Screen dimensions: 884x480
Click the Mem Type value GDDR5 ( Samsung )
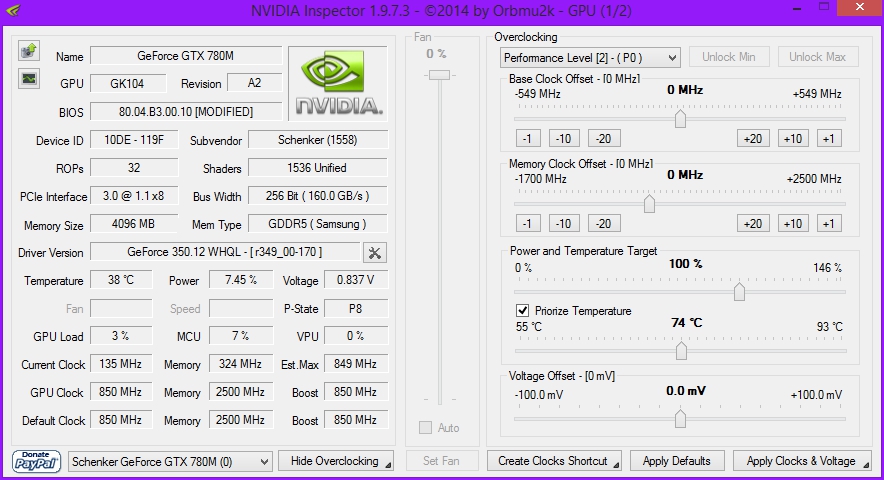(318, 224)
